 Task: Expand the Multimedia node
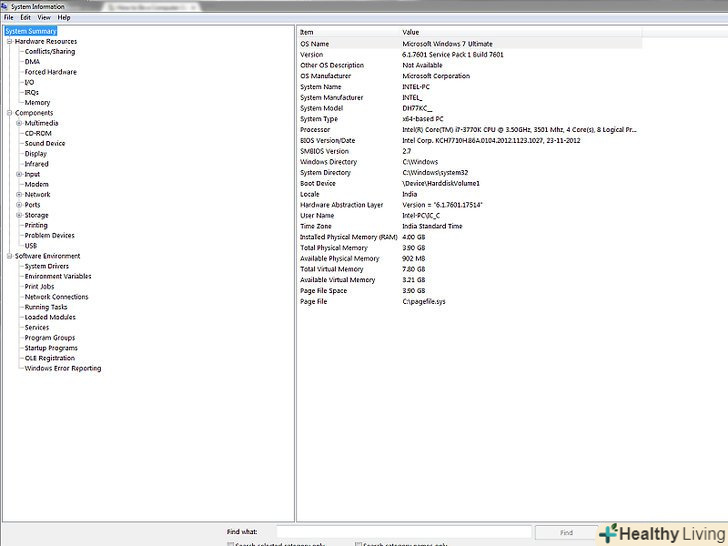point(19,123)
